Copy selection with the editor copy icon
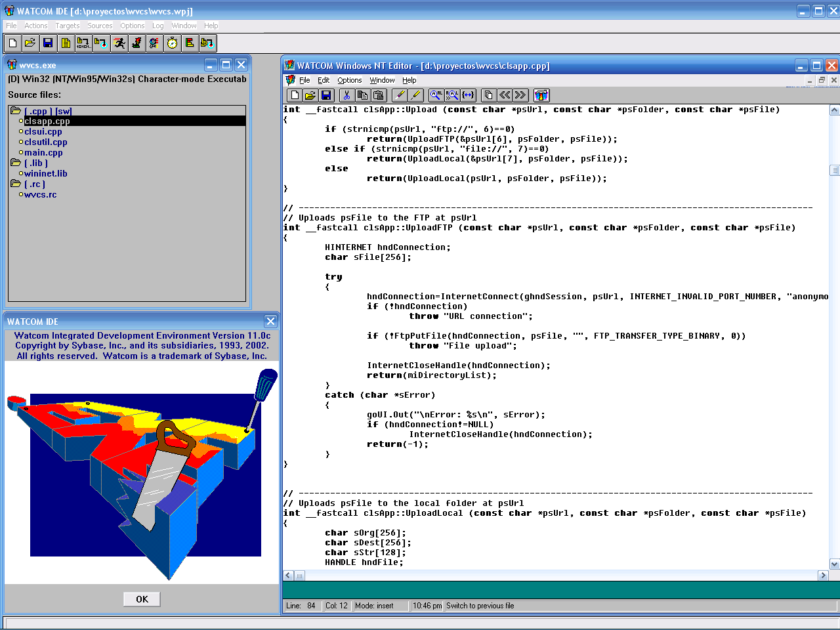 (x=363, y=95)
